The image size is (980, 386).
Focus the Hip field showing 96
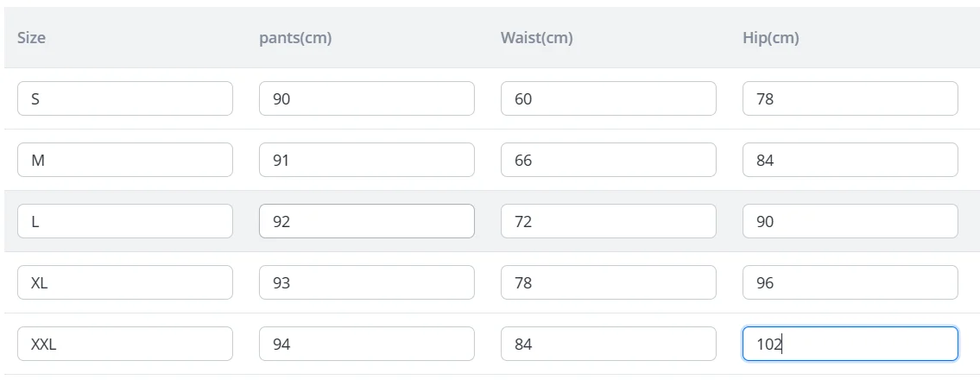pos(850,282)
